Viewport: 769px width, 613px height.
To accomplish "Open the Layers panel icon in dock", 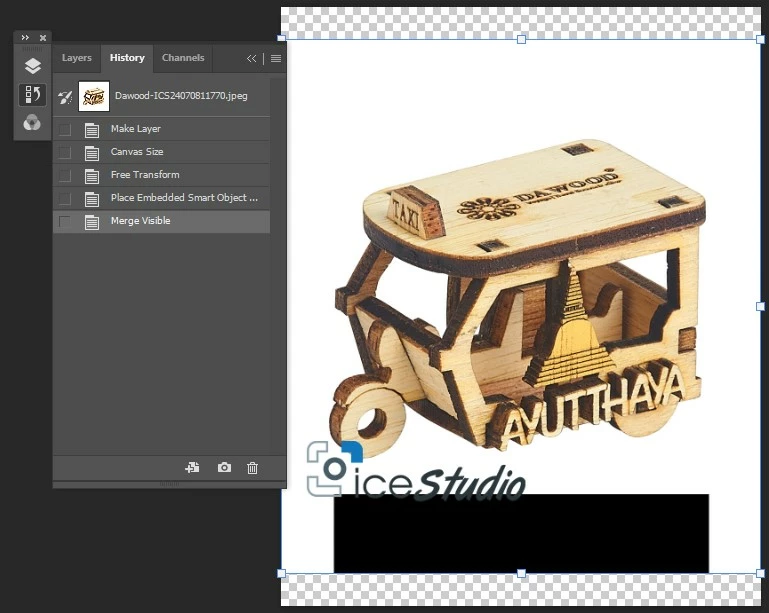I will click(x=32, y=66).
